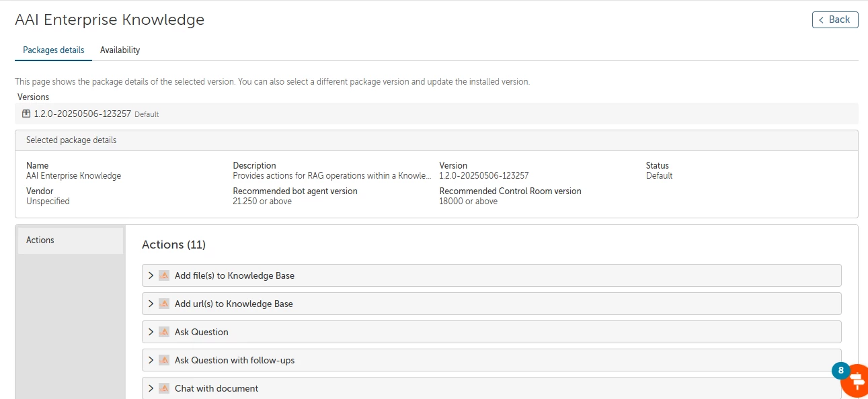
Task: Click '21.250 or above' bot agent version
Action: [x=262, y=202]
